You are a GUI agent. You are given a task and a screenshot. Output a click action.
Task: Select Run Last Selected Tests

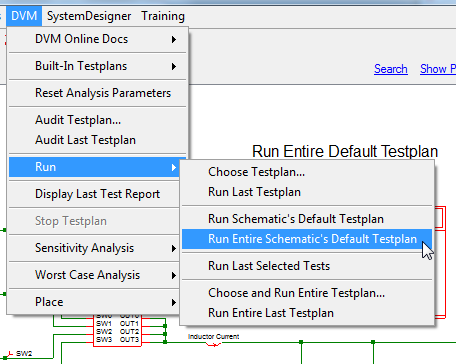click(x=307, y=266)
